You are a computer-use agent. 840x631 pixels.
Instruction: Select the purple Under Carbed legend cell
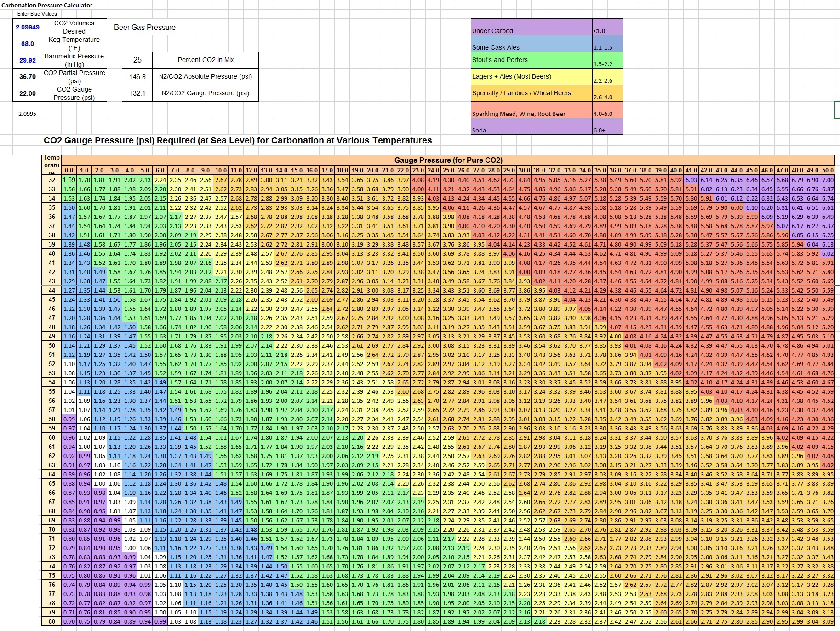(x=531, y=27)
